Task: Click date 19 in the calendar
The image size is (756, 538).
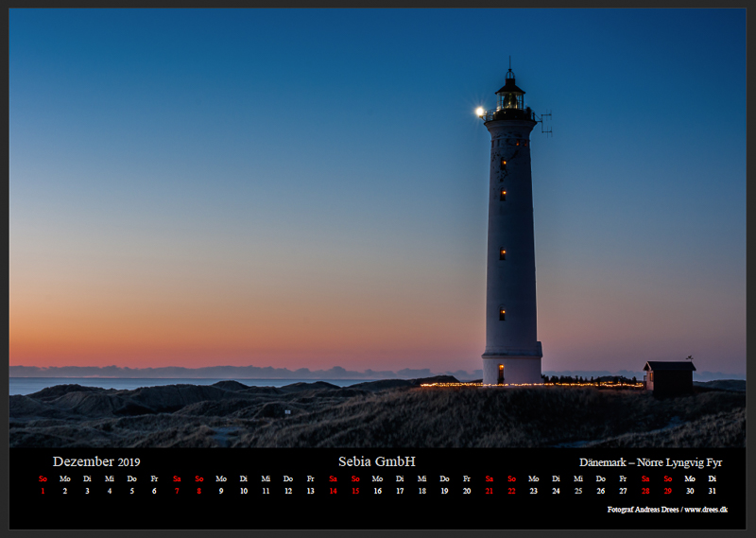Action: point(444,491)
